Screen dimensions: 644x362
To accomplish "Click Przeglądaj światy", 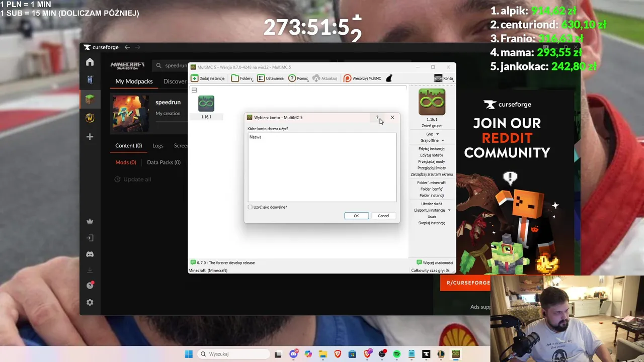I will [x=432, y=168].
